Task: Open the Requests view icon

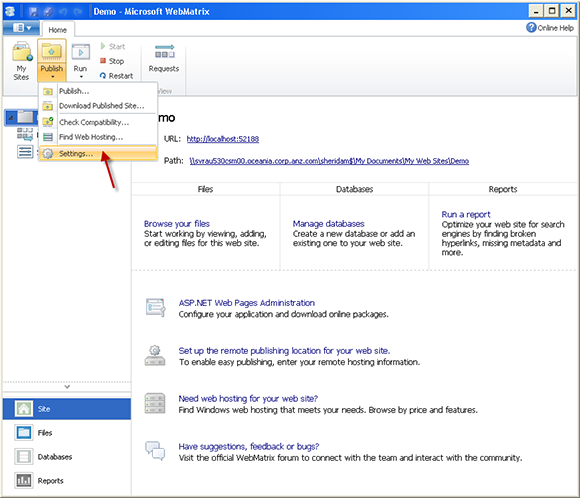Action: pyautogui.click(x=164, y=52)
